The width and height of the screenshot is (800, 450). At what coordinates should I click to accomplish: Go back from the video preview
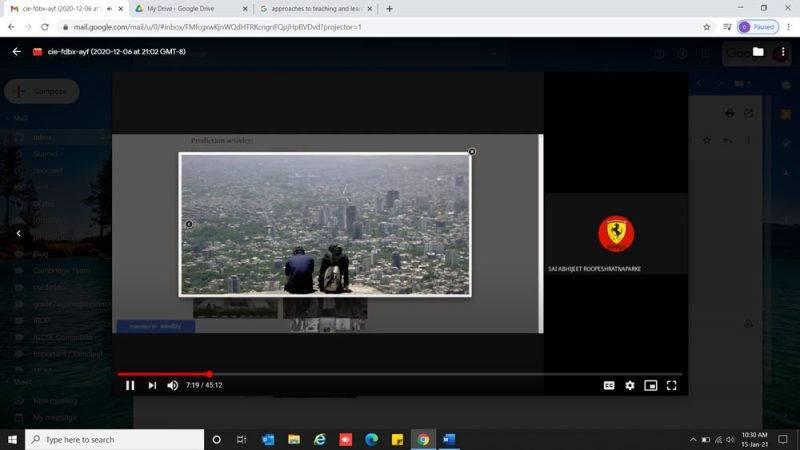click(x=17, y=52)
